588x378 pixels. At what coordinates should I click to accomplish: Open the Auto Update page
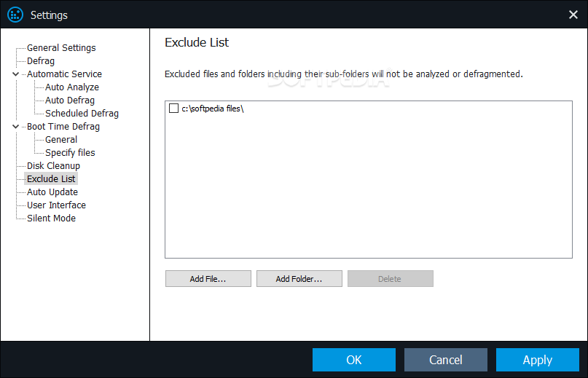click(x=52, y=192)
